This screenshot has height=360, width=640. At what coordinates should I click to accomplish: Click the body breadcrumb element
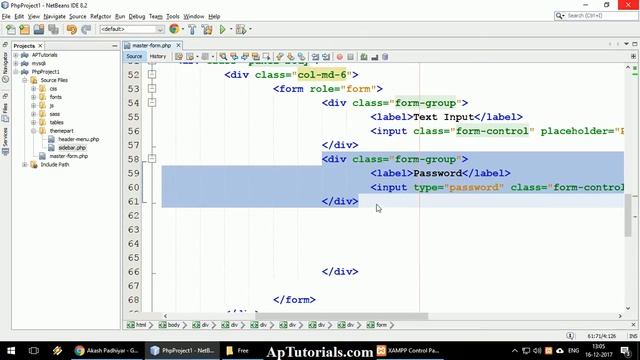tap(169, 325)
